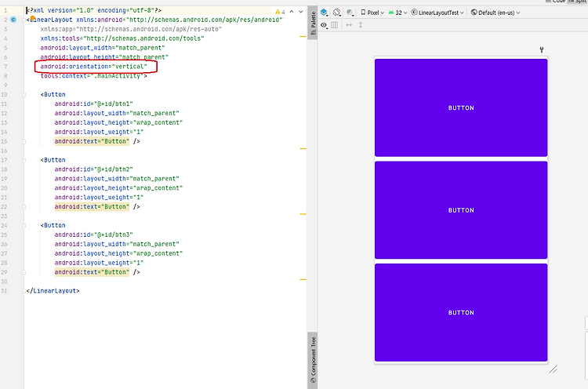Open the API level 32 dropdown

coord(397,13)
